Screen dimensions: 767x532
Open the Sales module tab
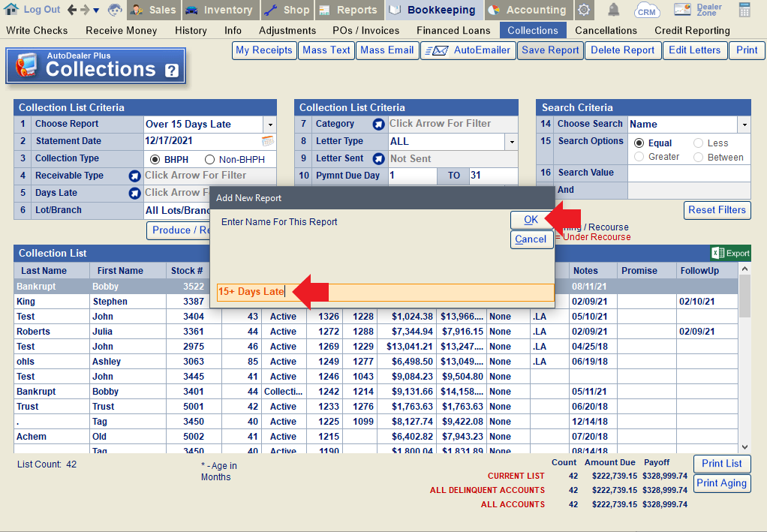tap(154, 10)
